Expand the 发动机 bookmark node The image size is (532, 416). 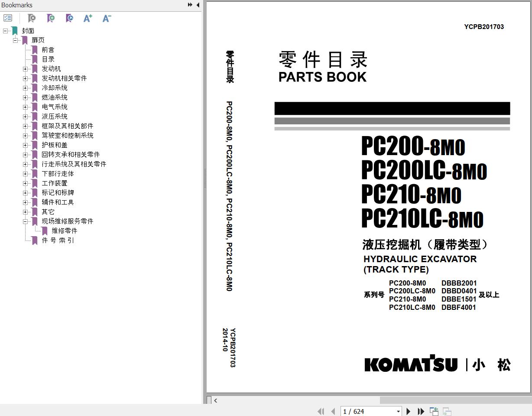point(25,69)
